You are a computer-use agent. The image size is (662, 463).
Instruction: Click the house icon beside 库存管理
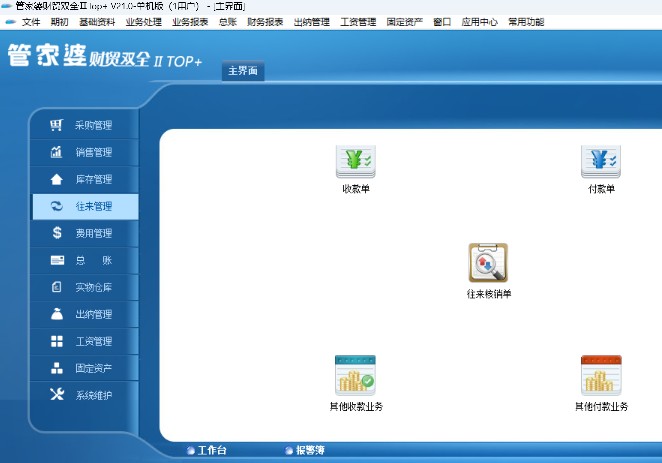pos(56,179)
